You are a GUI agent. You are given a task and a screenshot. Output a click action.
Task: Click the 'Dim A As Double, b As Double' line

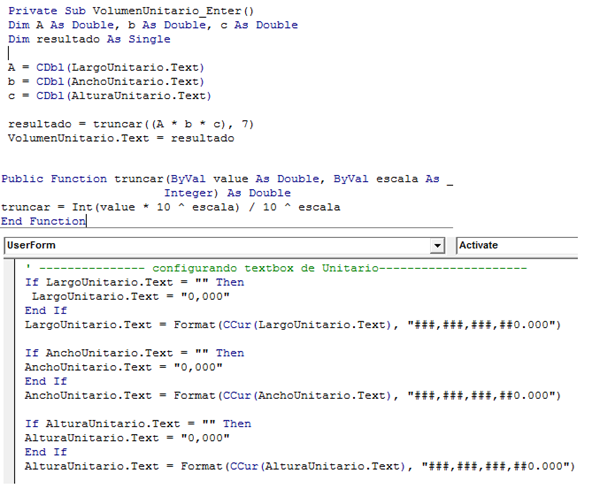coord(153,25)
